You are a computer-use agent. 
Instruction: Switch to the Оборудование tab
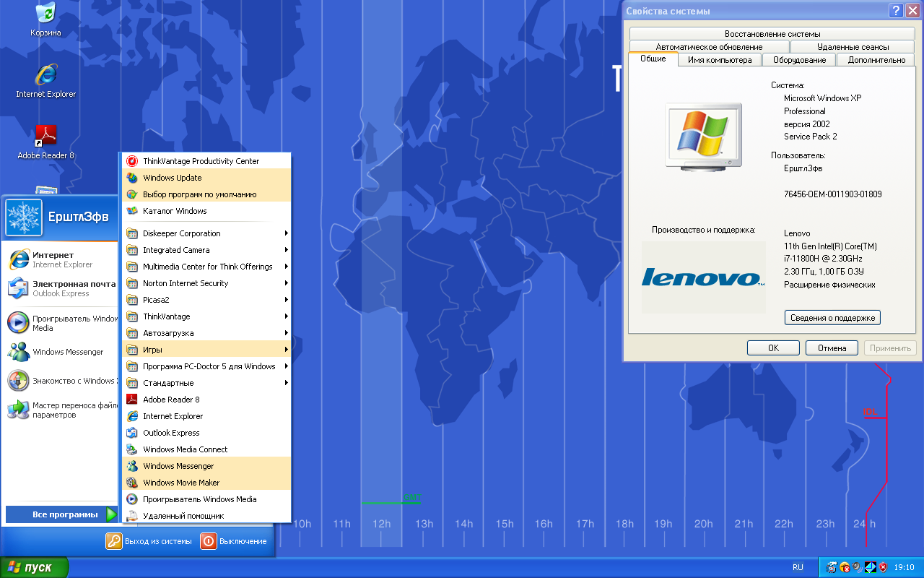coord(799,60)
